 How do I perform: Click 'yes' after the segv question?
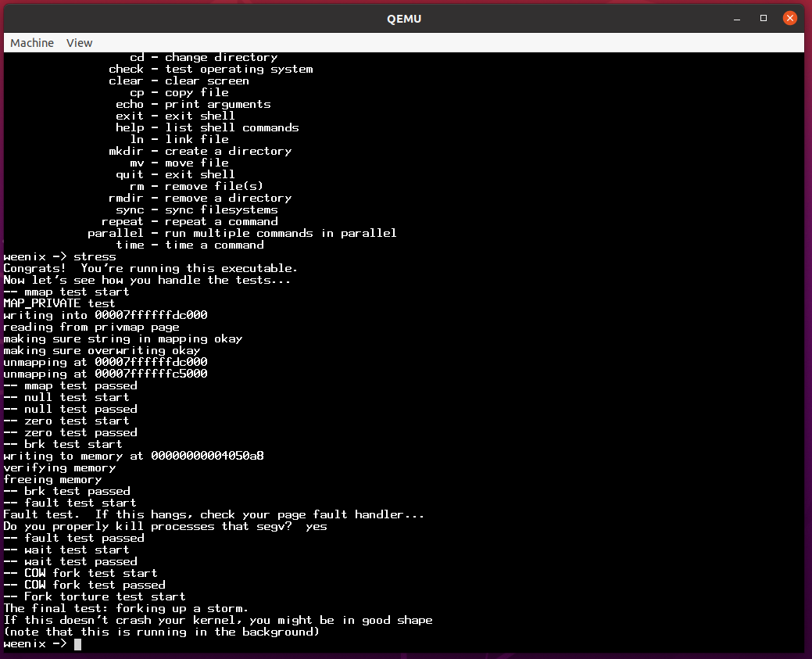(317, 526)
